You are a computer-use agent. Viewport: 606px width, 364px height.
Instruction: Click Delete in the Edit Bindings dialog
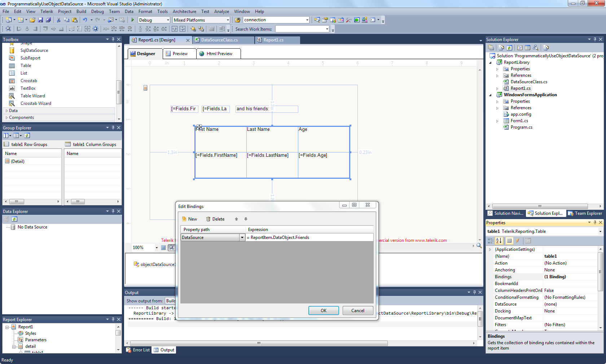[x=215, y=219]
